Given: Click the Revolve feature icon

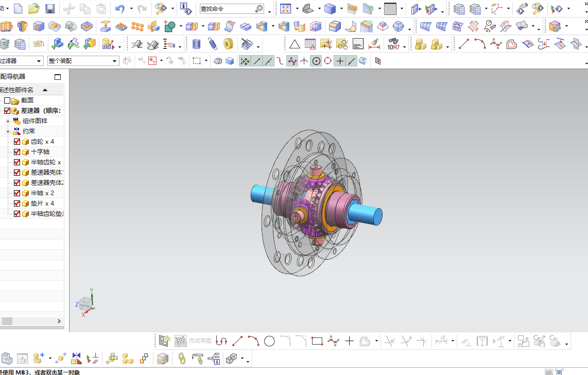Looking at the screenshot, I should coord(22,26).
